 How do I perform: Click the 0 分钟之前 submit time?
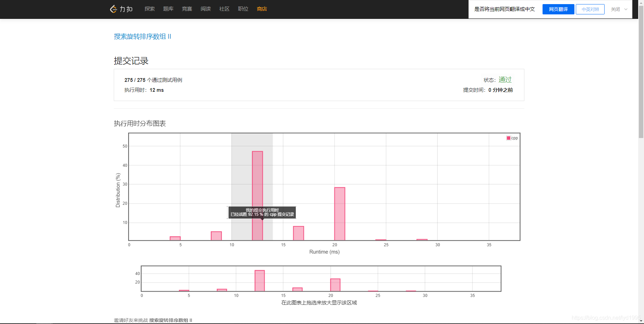tap(500, 90)
